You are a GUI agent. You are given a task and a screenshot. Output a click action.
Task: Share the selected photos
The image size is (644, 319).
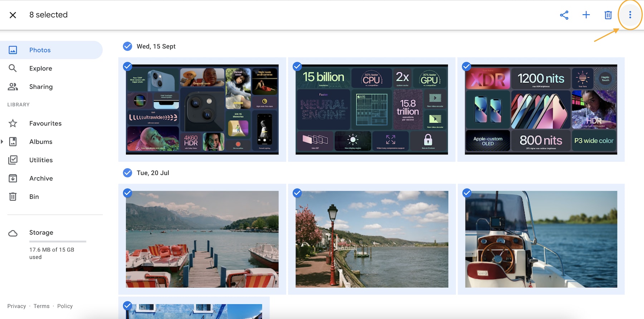[x=564, y=15]
